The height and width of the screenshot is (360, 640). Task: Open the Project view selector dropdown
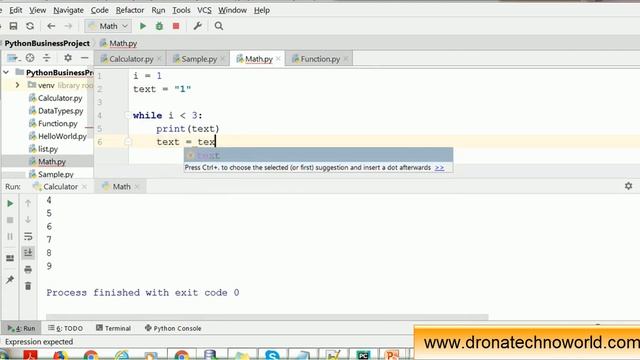pos(13,58)
